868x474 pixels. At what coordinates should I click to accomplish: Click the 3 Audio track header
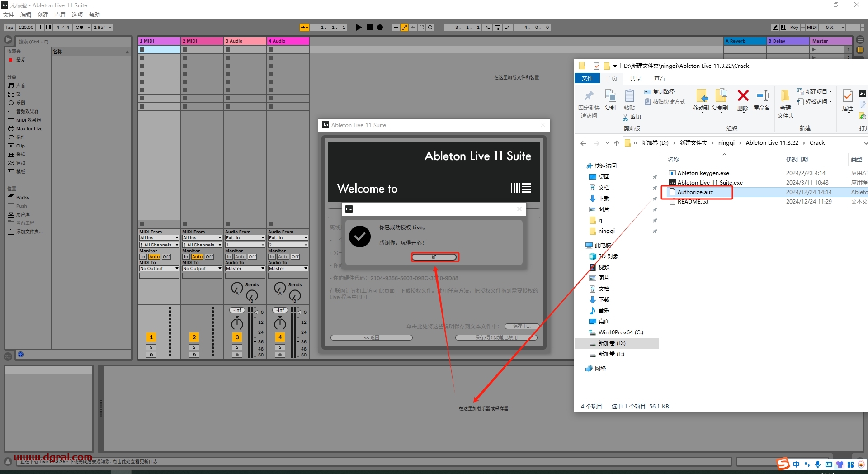coord(245,41)
